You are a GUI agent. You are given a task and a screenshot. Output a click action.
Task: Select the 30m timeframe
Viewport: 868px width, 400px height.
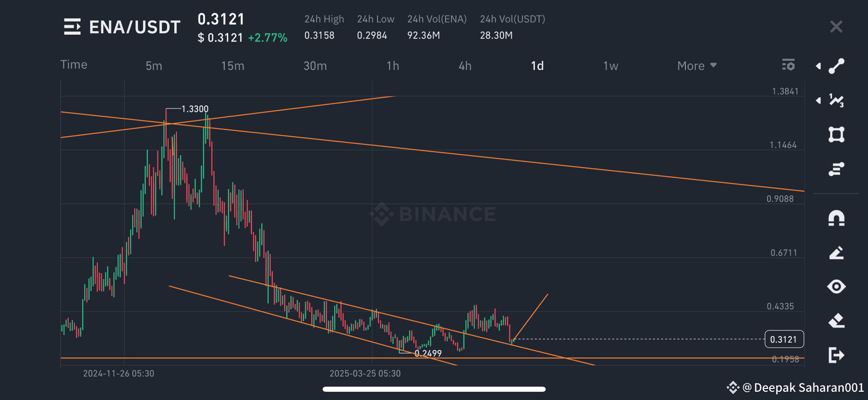click(x=315, y=66)
